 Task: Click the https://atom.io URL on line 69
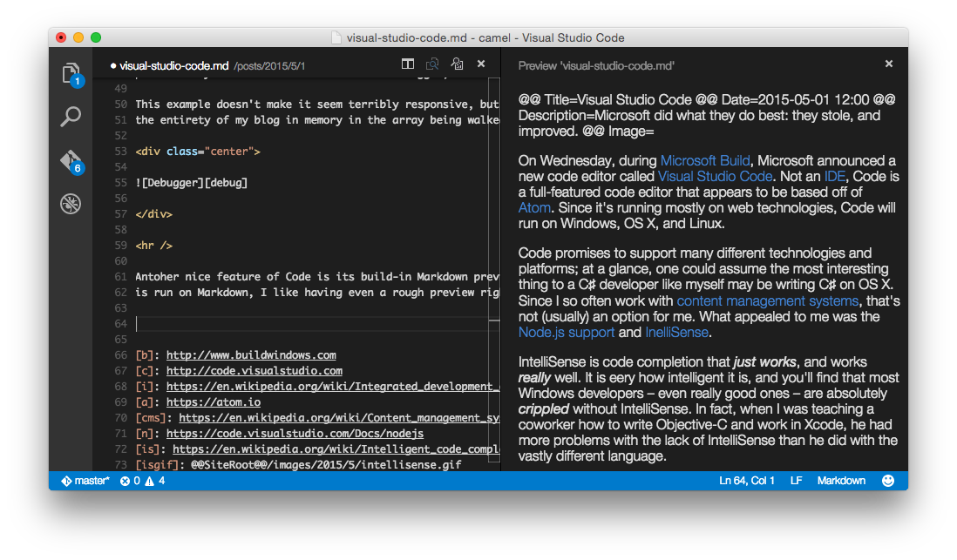pyautogui.click(x=213, y=402)
